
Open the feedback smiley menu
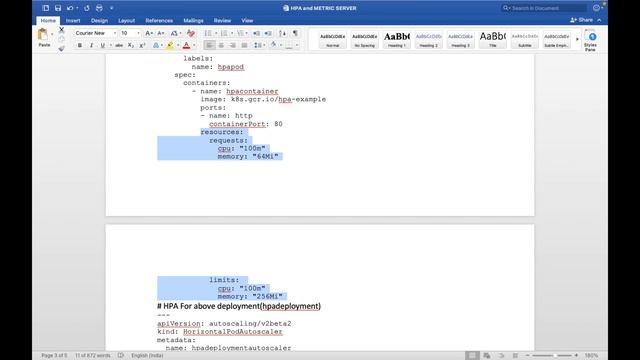[597, 8]
